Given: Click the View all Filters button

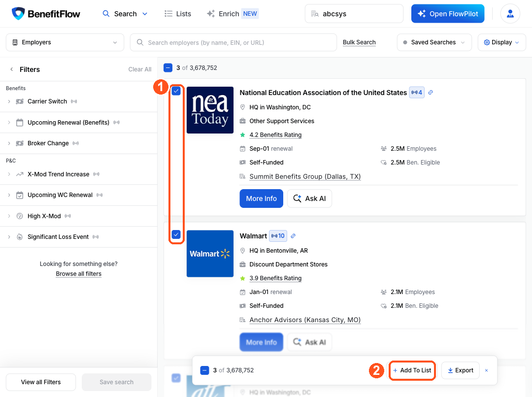Looking at the screenshot, I should (x=41, y=382).
